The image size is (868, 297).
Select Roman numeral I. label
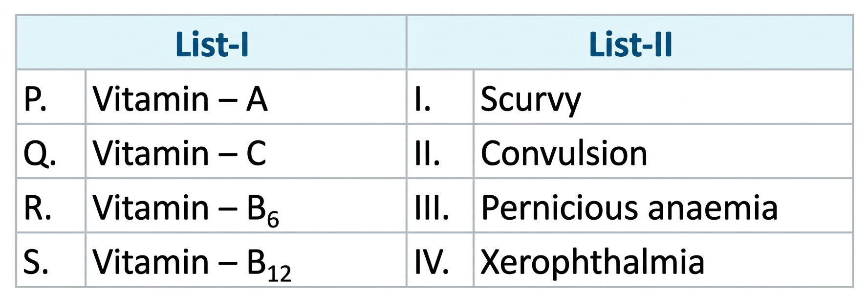click(x=422, y=99)
